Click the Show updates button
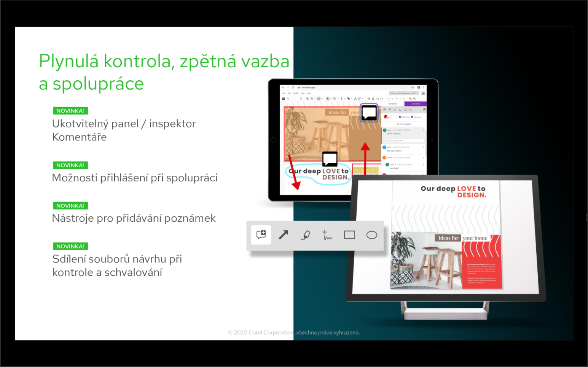The image size is (588, 367). (x=404, y=124)
